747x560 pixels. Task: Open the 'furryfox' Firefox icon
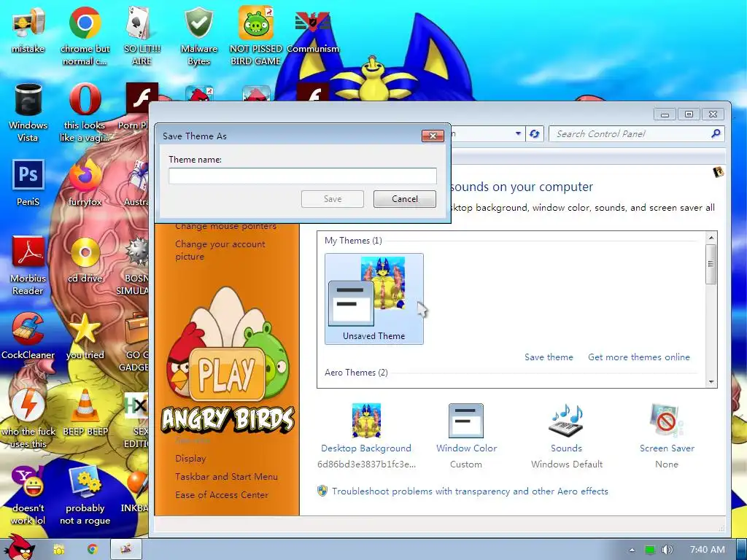[85, 183]
